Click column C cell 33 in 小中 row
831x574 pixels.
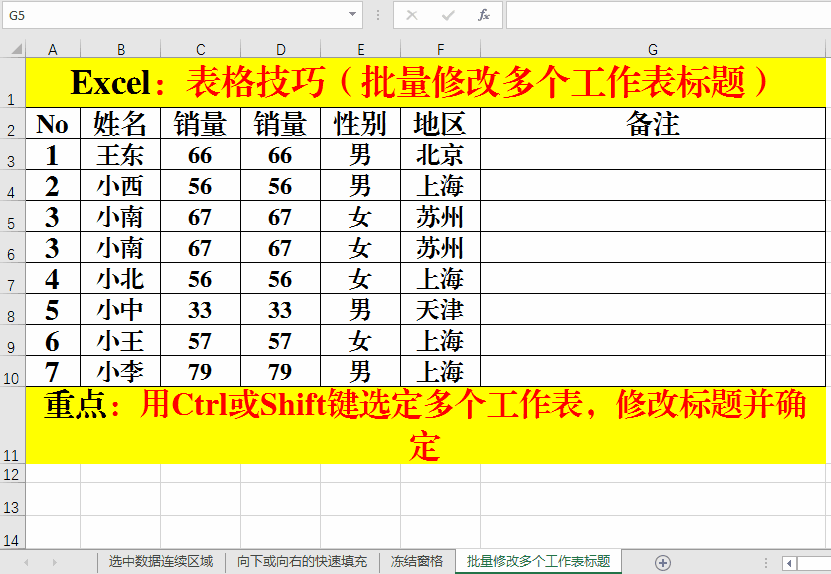click(x=200, y=310)
